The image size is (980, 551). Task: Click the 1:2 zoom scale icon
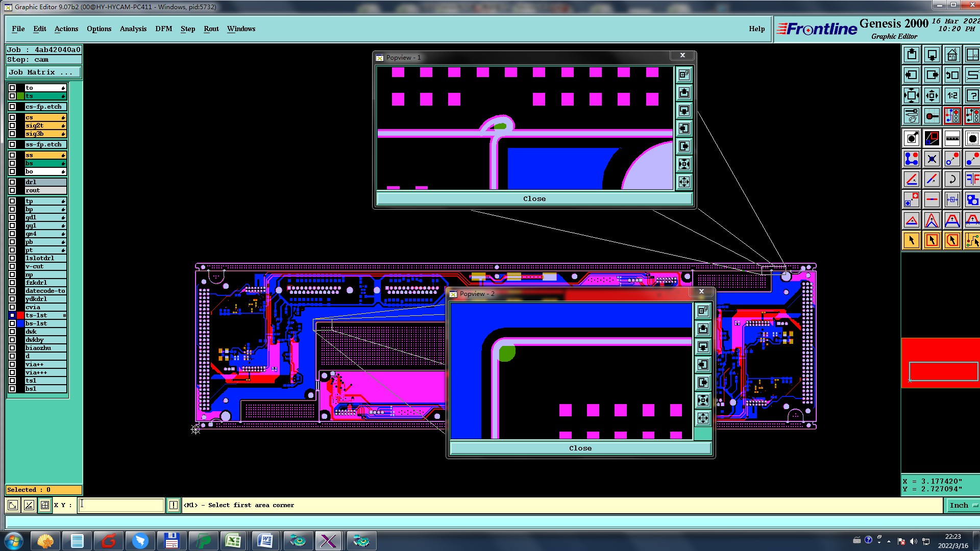pyautogui.click(x=952, y=95)
